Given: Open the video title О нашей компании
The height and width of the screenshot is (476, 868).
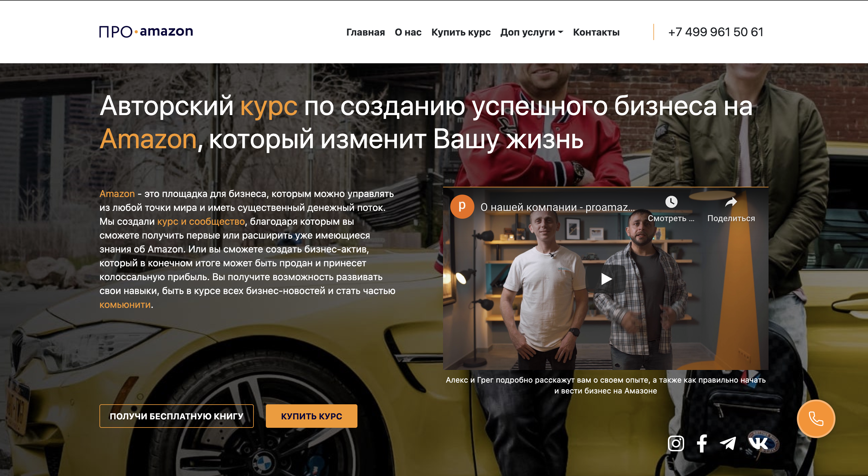Looking at the screenshot, I should pyautogui.click(x=557, y=207).
